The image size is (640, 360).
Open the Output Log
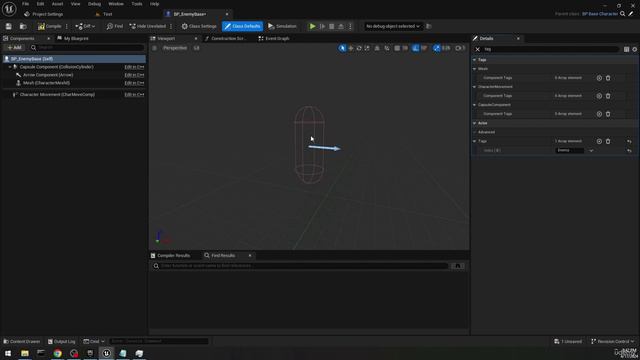(62, 341)
